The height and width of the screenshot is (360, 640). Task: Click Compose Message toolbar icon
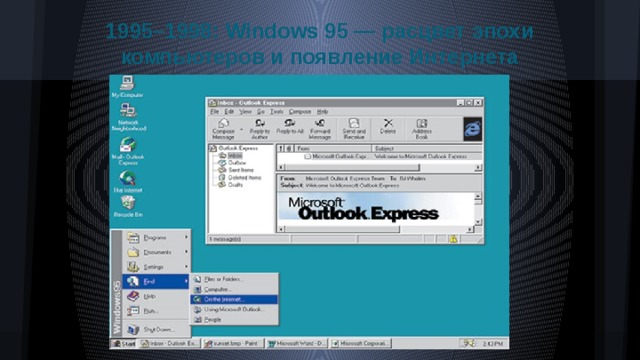[x=223, y=129]
